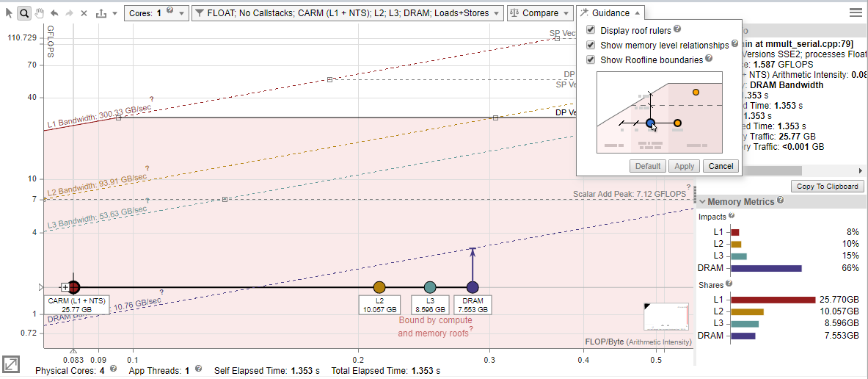
Task: Select the pan hand tool
Action: pyautogui.click(x=40, y=12)
